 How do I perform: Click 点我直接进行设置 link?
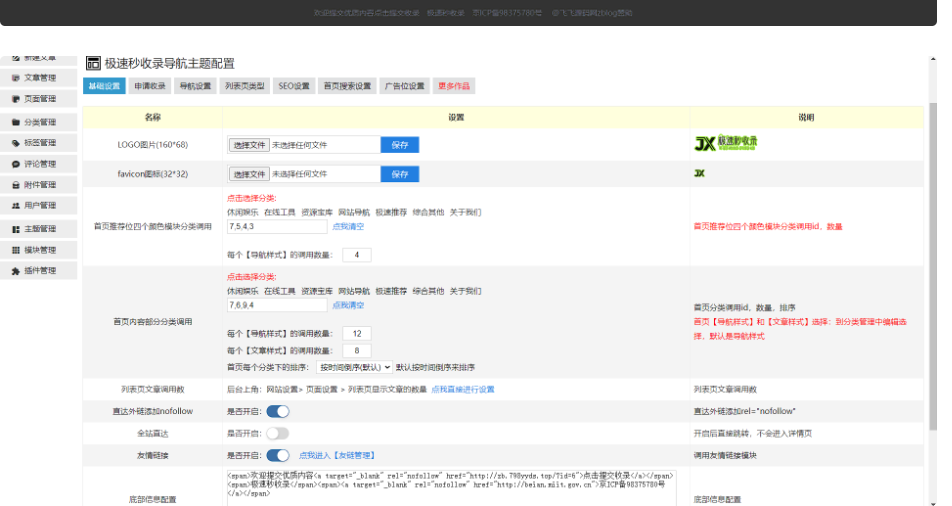(462, 389)
